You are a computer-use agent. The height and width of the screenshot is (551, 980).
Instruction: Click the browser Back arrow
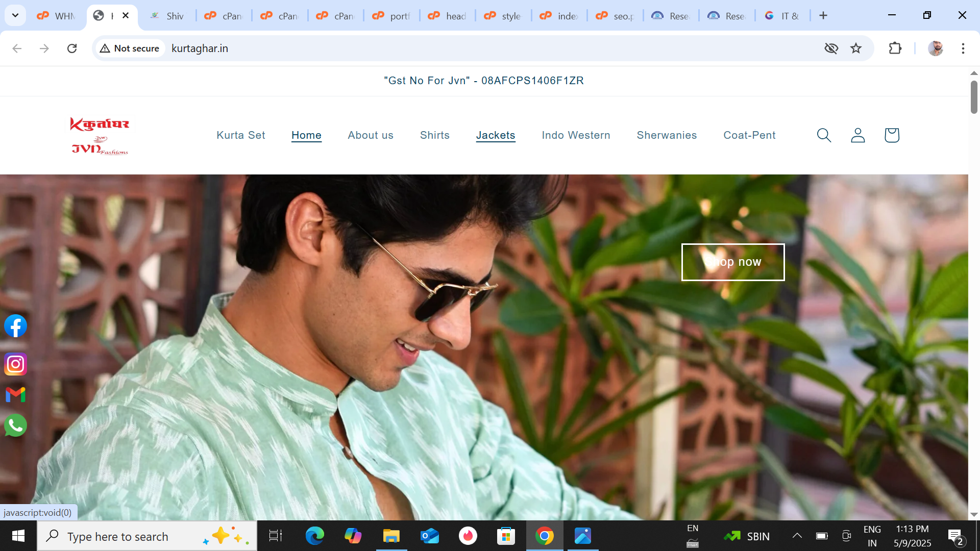click(17, 48)
